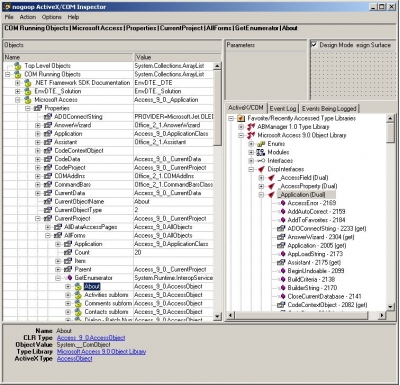Click the ADOConnectString property icon in Objects tree
The width and height of the screenshot is (400, 385).
click(48, 117)
